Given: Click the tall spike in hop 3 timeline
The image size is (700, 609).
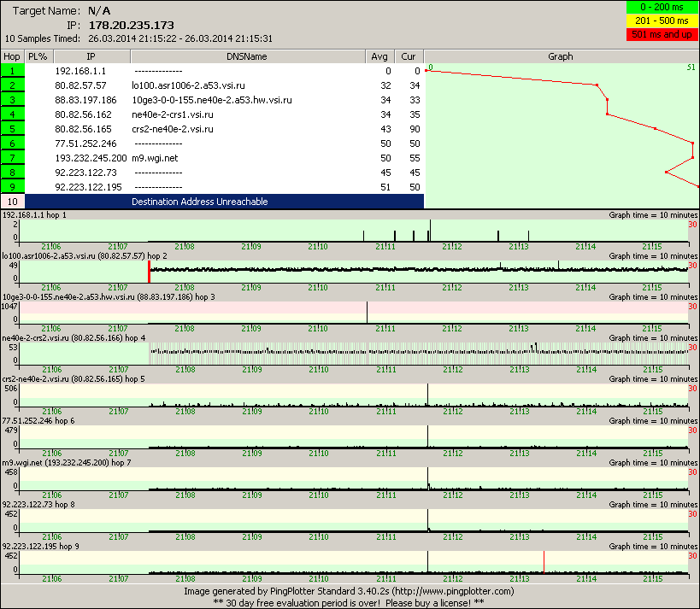Looking at the screenshot, I should click(x=367, y=312).
